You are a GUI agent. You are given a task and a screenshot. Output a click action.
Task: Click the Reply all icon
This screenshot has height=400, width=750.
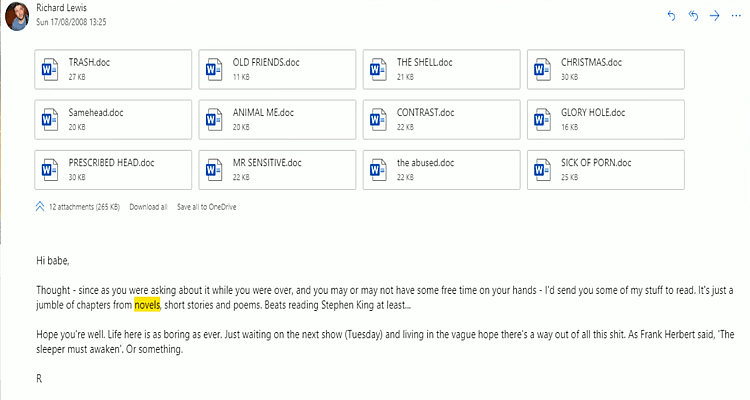point(692,16)
